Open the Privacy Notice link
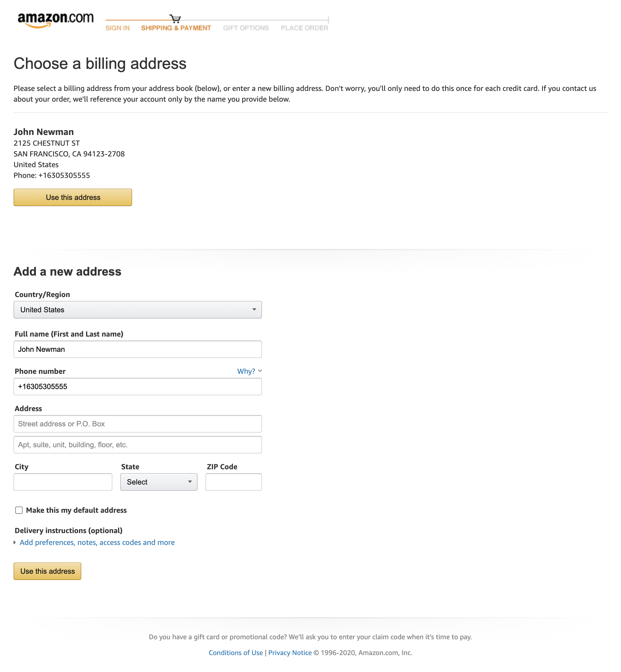Screen dimensions: 621x672 (290, 653)
